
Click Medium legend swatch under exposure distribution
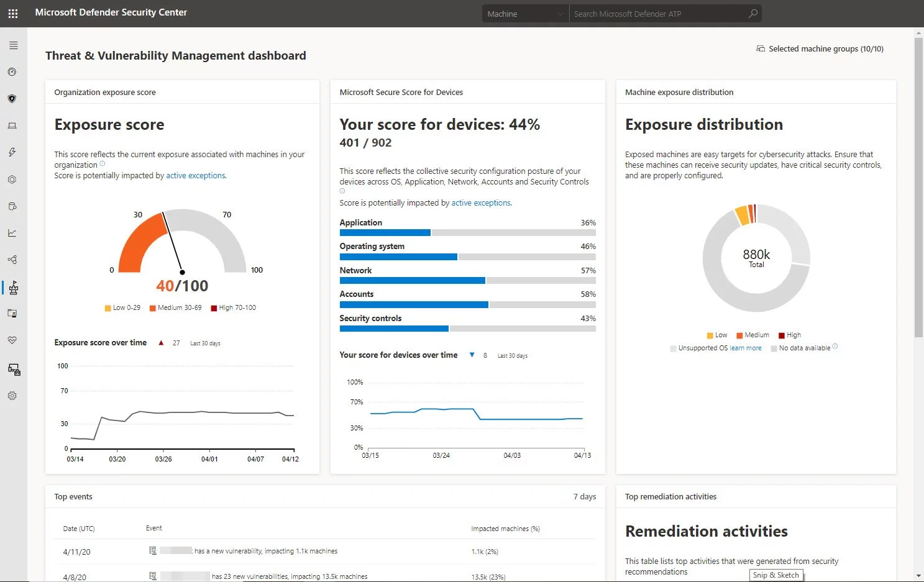click(739, 335)
